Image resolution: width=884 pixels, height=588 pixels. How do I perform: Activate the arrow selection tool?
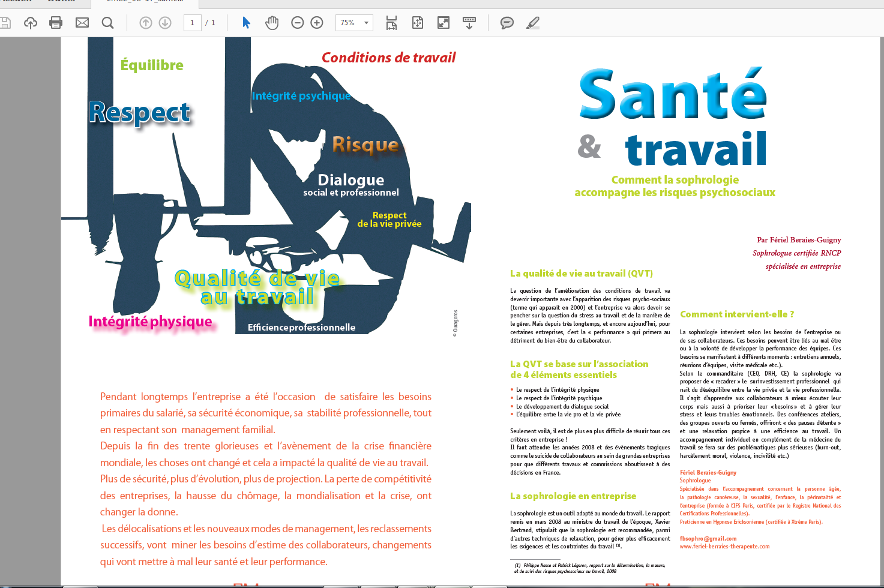tap(246, 23)
